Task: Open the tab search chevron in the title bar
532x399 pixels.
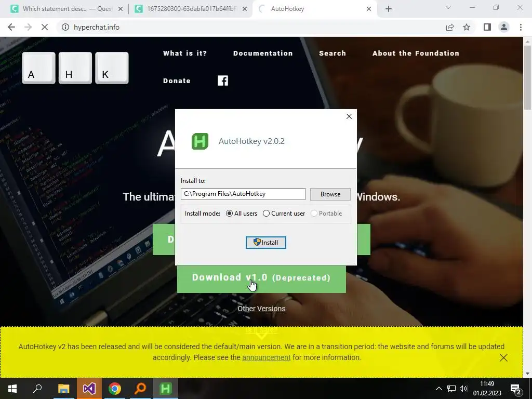Action: (x=448, y=7)
